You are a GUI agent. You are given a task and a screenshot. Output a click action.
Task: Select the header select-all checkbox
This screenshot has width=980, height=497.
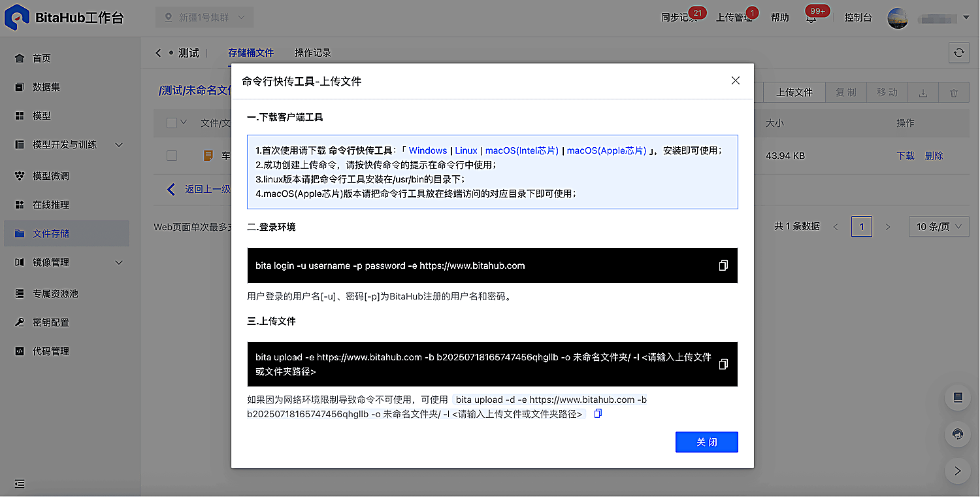(x=172, y=122)
